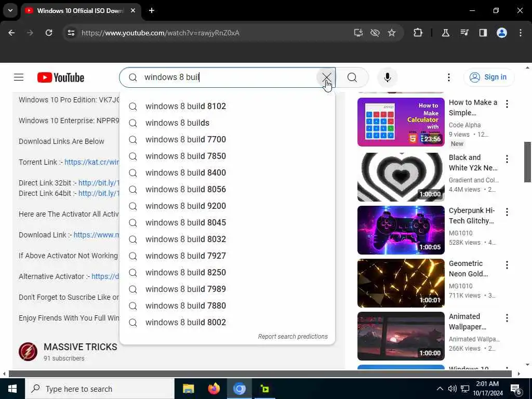Pick suggestion windows 8 build 7927
The height and width of the screenshot is (399, 532).
228,256
